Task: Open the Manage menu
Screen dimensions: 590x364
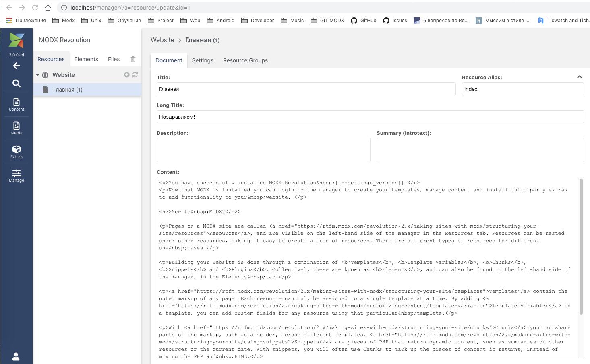Action: [x=17, y=176]
